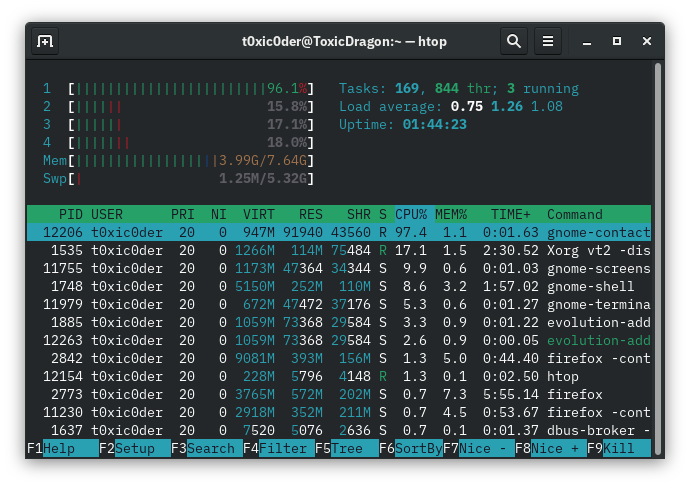This screenshot has width=690, height=487.
Task: Click the Command column header
Action: [575, 214]
